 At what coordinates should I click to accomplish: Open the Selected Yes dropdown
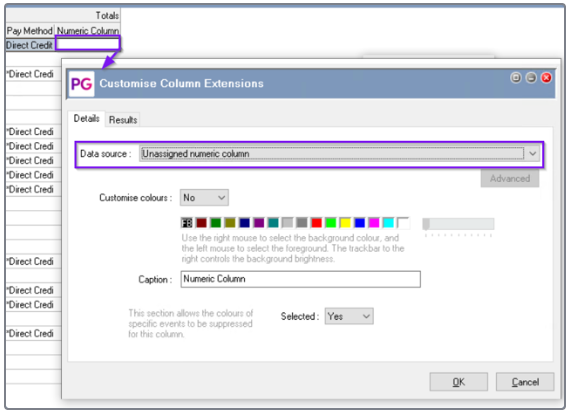pyautogui.click(x=349, y=316)
